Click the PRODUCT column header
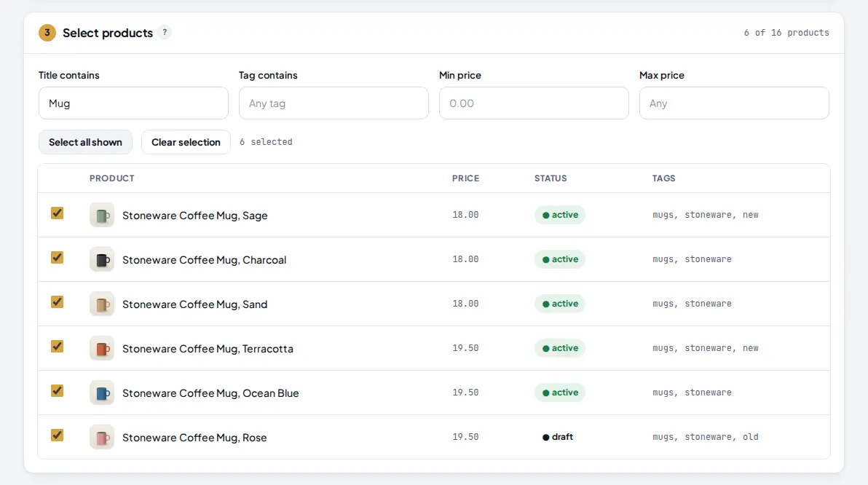Image resolution: width=868 pixels, height=485 pixels. (x=112, y=178)
